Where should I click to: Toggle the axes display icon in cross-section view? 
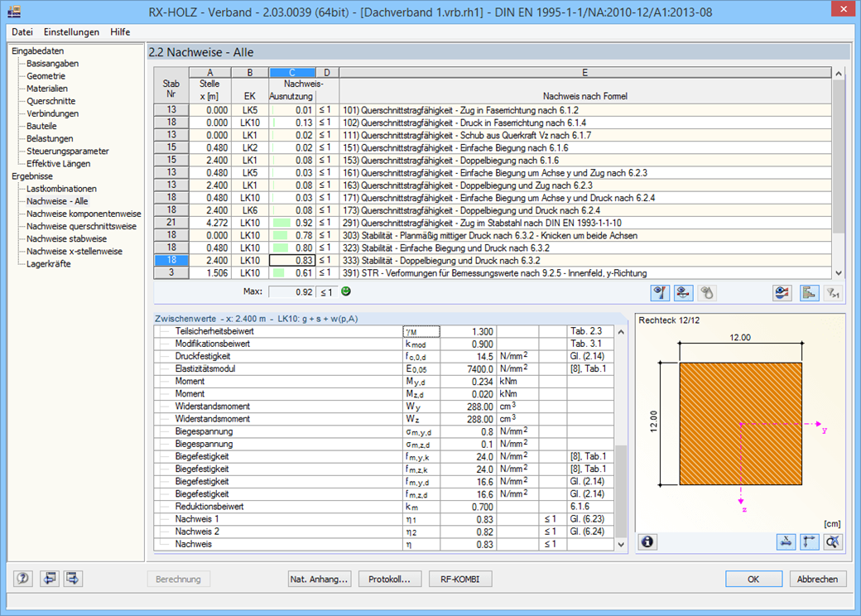(810, 541)
